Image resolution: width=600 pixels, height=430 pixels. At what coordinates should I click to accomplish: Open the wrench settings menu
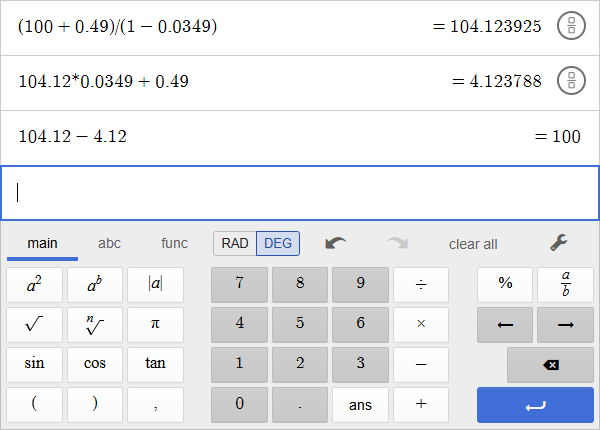[x=559, y=243]
